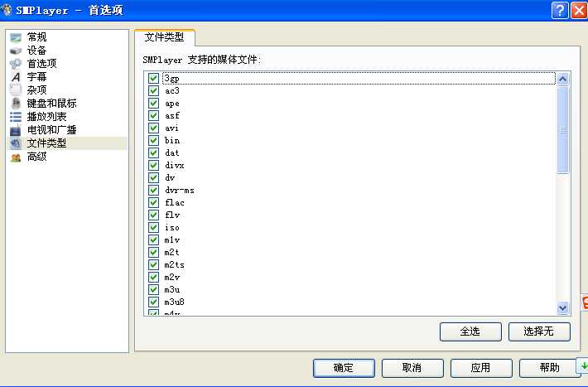The image size is (588, 387).
Task: Toggle the avi file type checkbox
Action: point(154,128)
